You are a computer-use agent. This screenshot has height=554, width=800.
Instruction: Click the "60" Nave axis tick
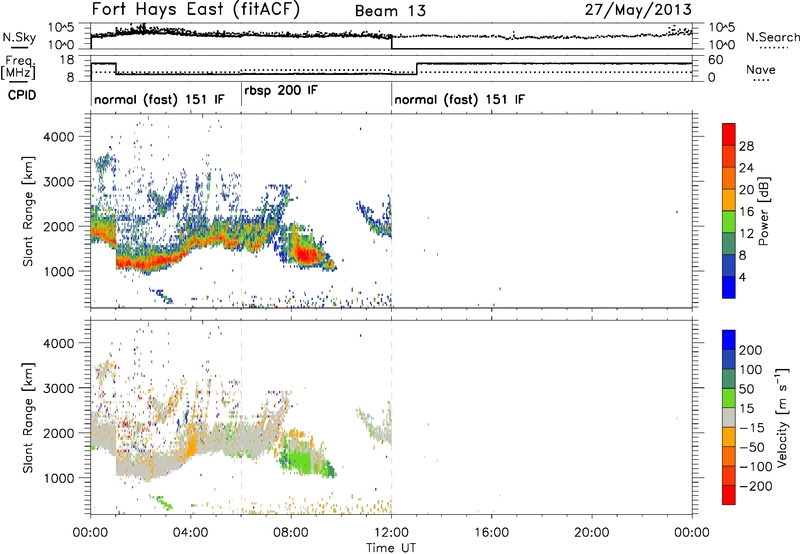pyautogui.click(x=716, y=60)
